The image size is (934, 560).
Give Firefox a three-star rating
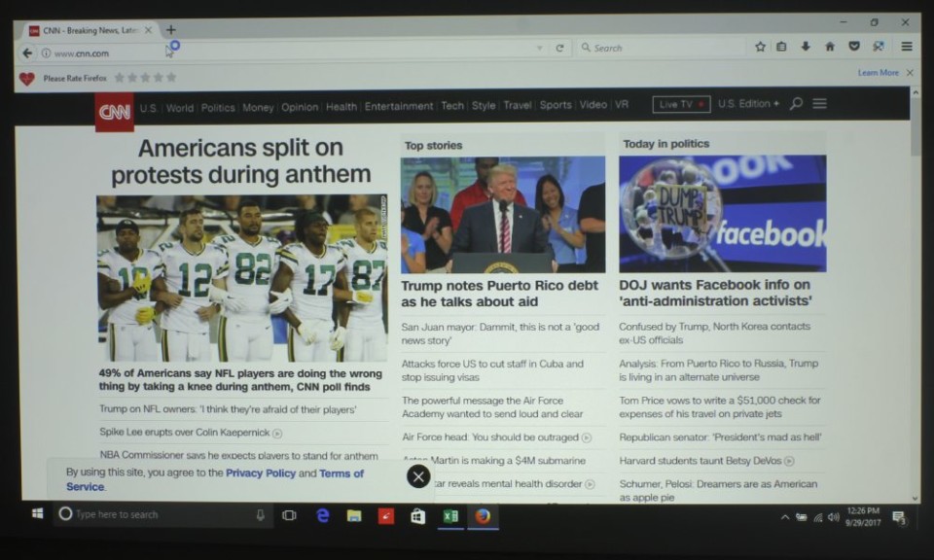145,78
